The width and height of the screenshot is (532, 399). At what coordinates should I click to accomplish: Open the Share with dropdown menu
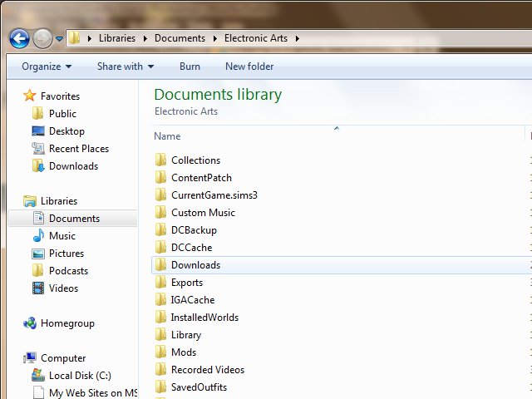pyautogui.click(x=125, y=66)
